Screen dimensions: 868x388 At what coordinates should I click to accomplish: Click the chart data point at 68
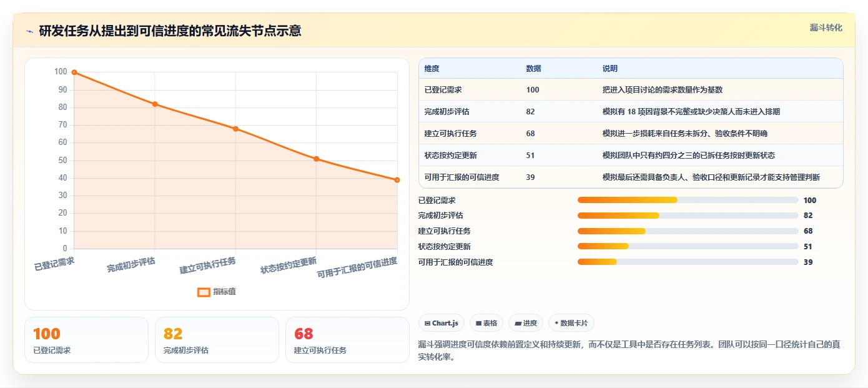click(x=235, y=129)
